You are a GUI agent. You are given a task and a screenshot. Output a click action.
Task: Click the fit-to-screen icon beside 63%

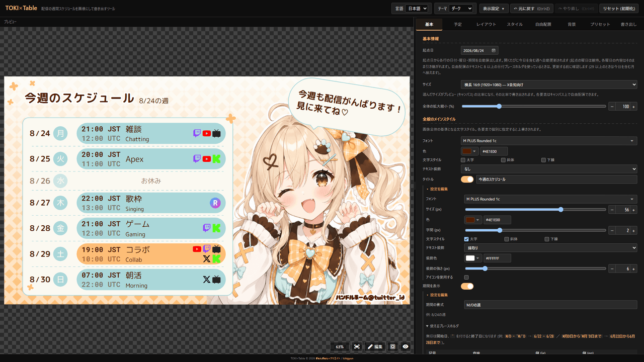pyautogui.click(x=357, y=346)
